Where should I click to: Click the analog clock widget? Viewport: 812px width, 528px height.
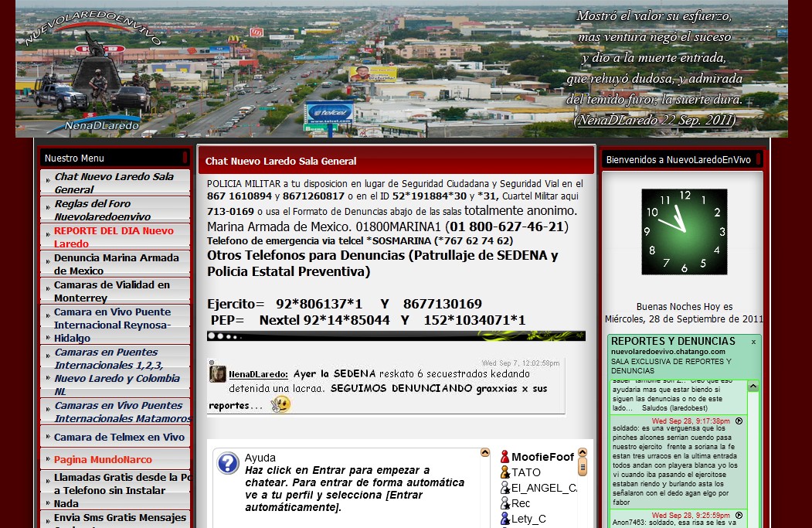(x=684, y=231)
